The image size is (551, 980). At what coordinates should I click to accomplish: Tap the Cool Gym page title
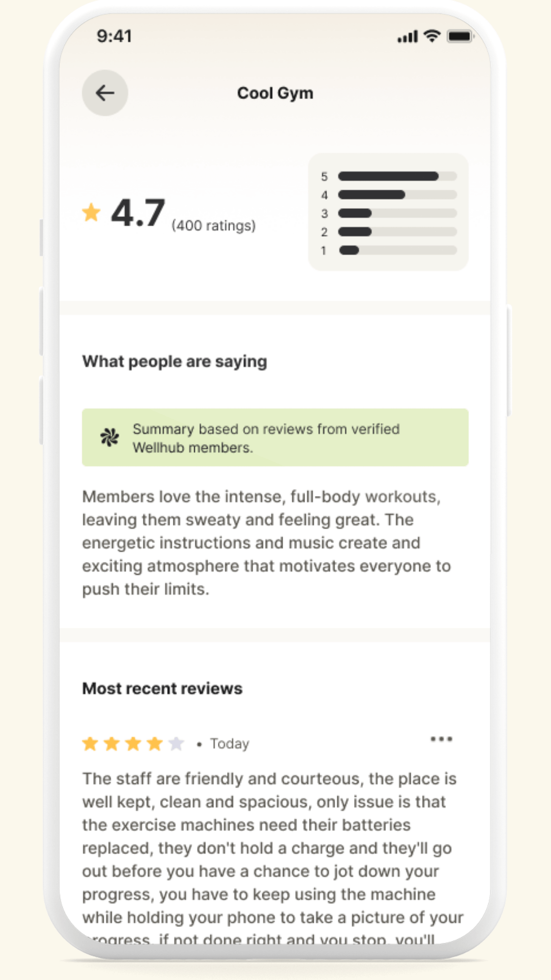tap(275, 93)
